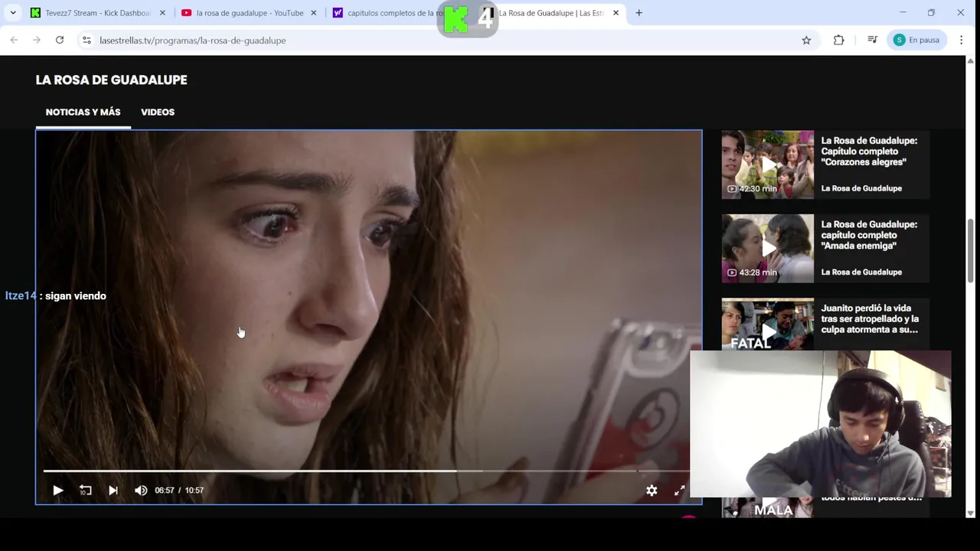Close the Kick Dashboard tab
The width and height of the screenshot is (980, 551).
tap(162, 13)
